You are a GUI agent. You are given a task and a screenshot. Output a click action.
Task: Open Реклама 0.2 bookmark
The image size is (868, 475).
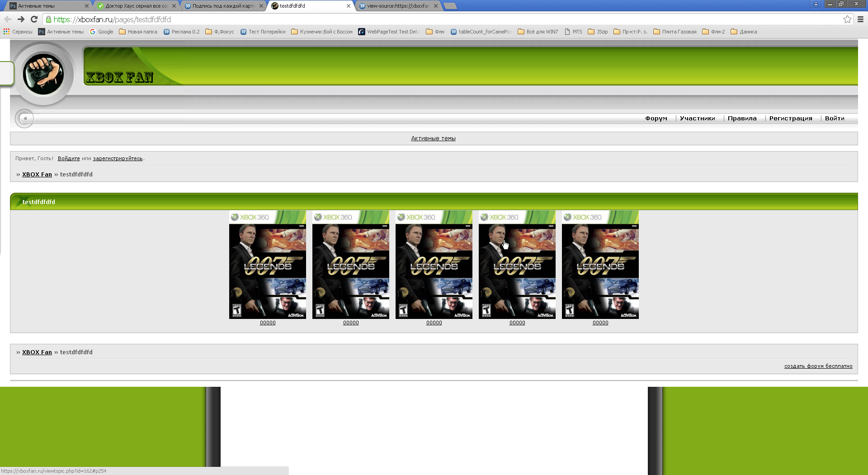click(181, 32)
